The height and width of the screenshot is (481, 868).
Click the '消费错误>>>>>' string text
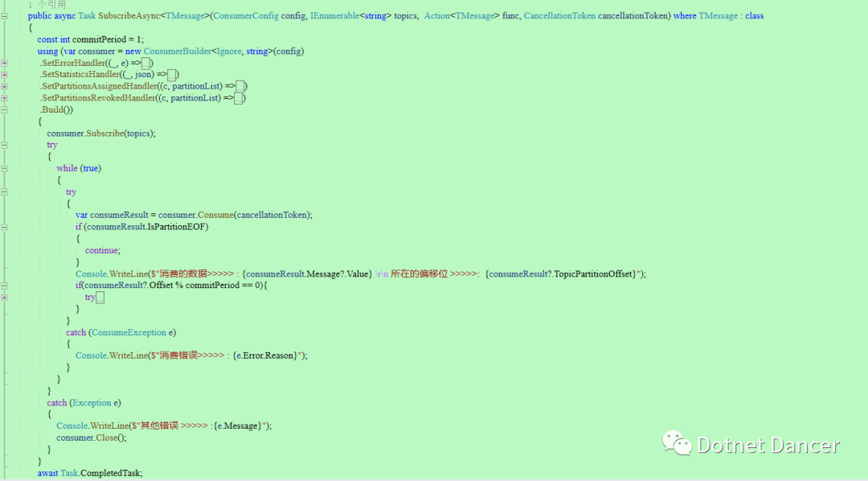[x=192, y=356]
